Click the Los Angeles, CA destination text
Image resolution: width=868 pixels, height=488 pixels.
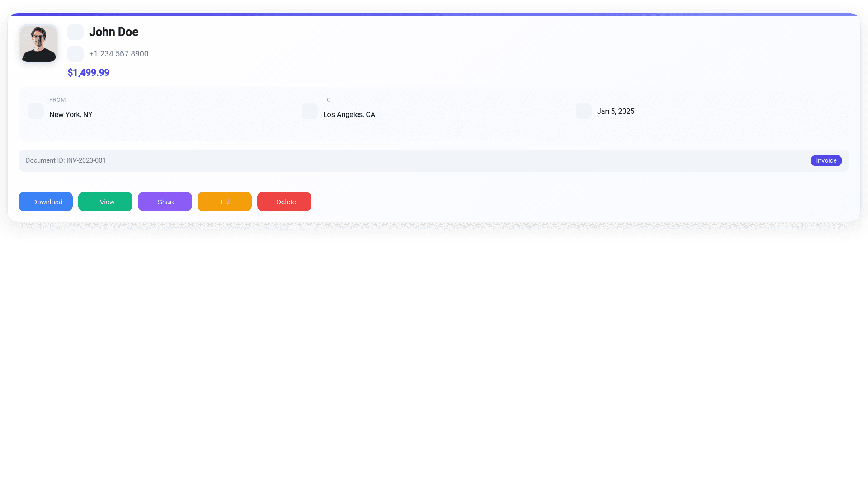(x=349, y=115)
